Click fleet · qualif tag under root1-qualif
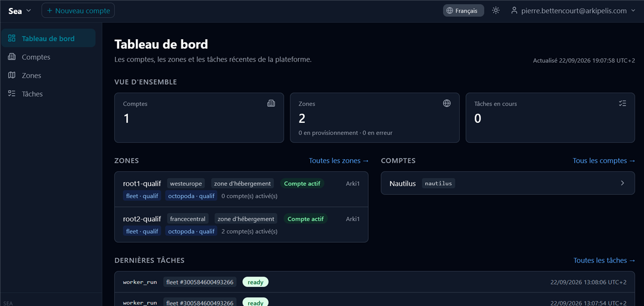 coord(142,196)
